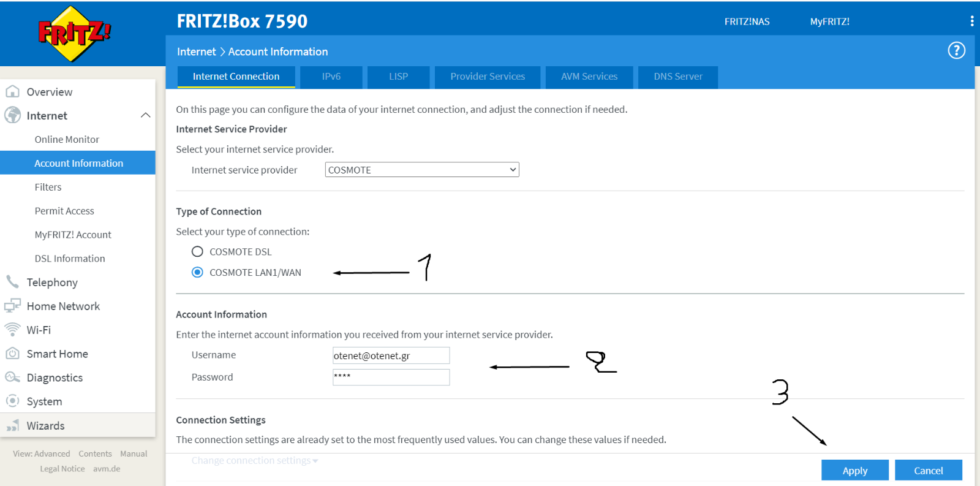Click the Smart Home icon
The width and height of the screenshot is (980, 486).
(x=12, y=354)
